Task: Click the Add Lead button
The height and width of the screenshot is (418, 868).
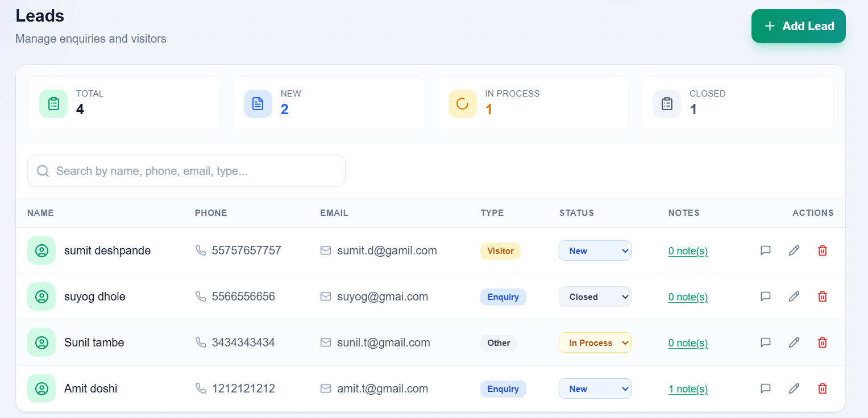Action: pos(798,26)
